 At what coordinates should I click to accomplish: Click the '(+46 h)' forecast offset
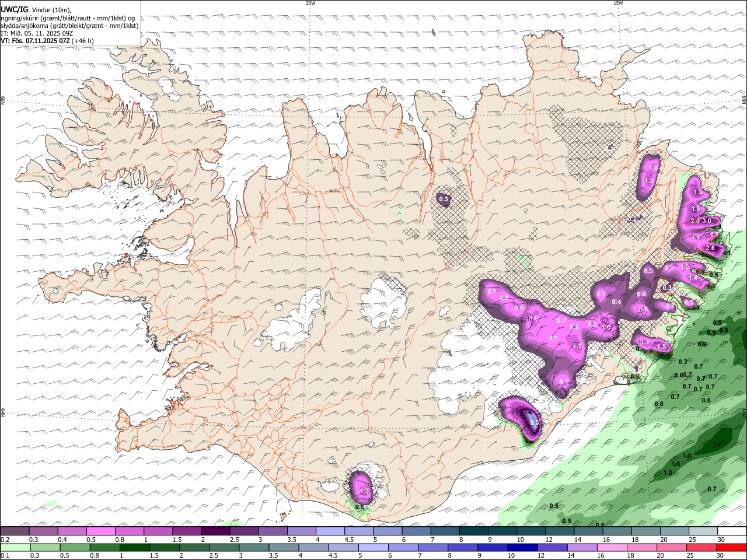coord(83,41)
